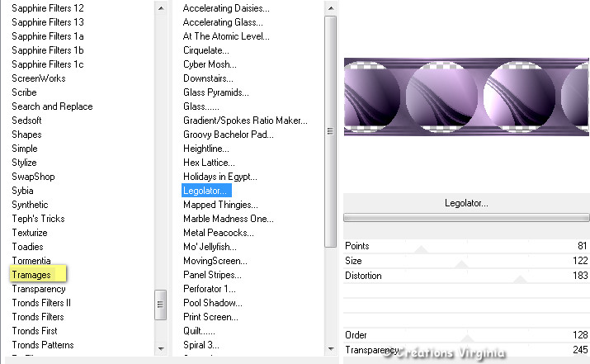This screenshot has width=590, height=364.
Task: Choose the Cirquelate filter
Action: (206, 50)
